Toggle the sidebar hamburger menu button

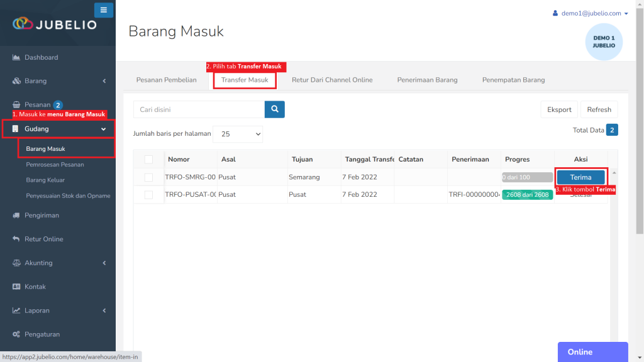click(104, 10)
